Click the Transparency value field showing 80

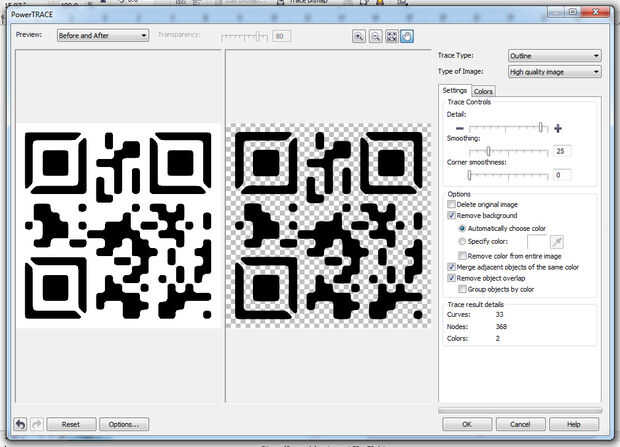[281, 36]
